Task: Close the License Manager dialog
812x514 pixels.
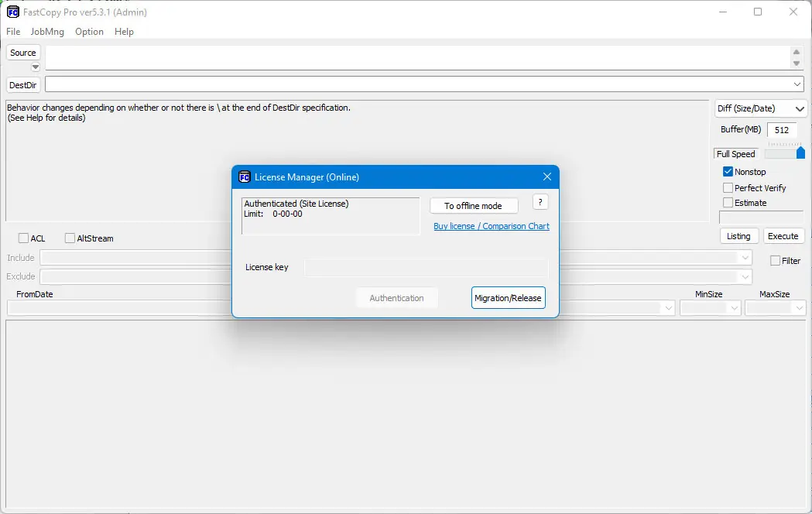Action: pos(546,177)
